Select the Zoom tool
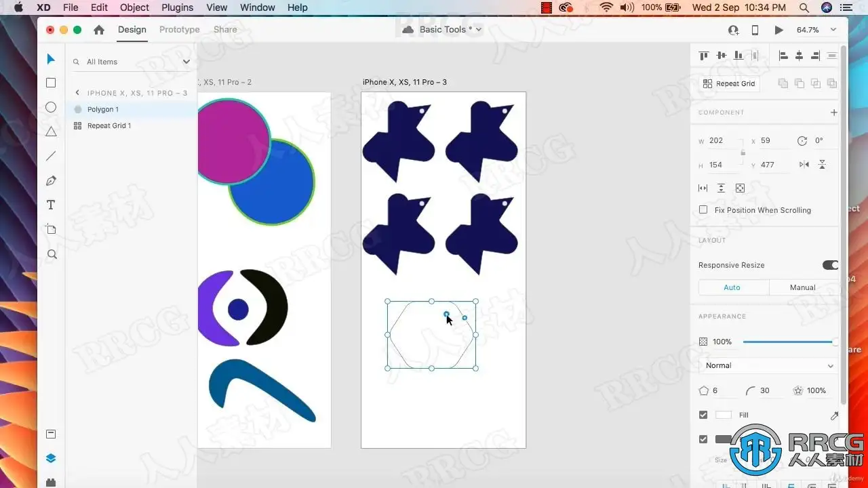Viewport: 868px width, 488px height. [x=52, y=254]
